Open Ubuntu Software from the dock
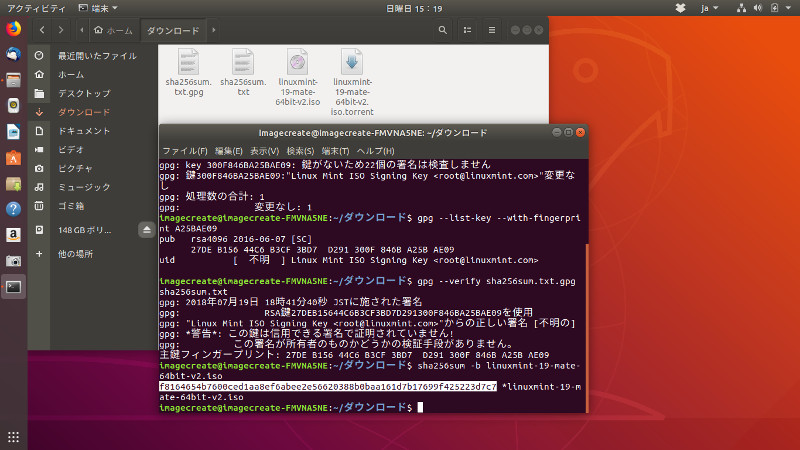800x450 pixels. tap(13, 158)
